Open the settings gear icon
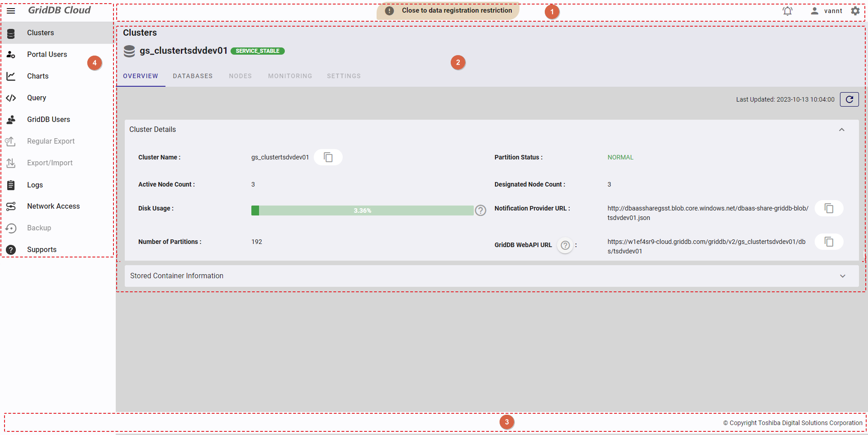 pyautogui.click(x=855, y=11)
